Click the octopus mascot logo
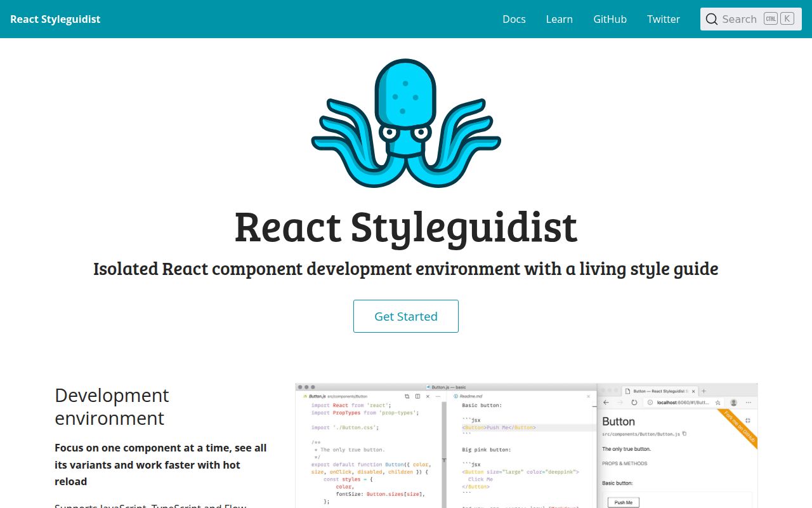 coord(406,123)
